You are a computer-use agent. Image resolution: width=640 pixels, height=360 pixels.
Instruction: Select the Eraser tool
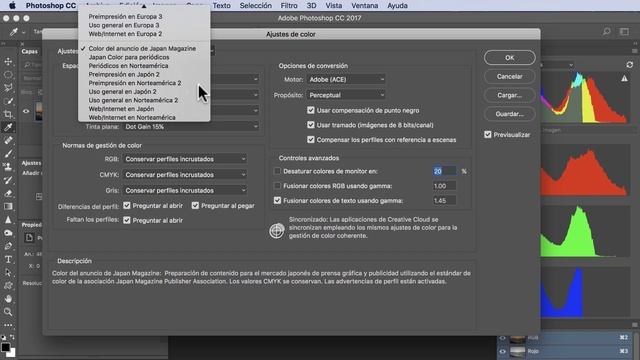(8, 193)
